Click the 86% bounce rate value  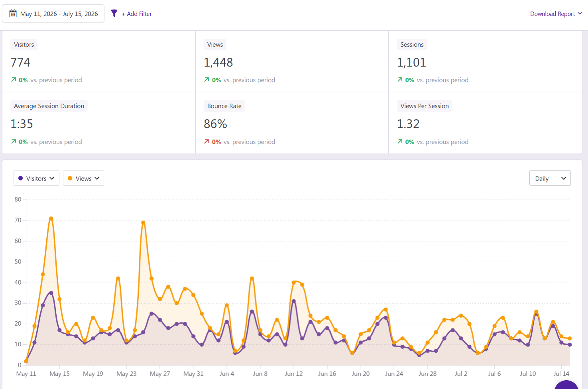215,124
